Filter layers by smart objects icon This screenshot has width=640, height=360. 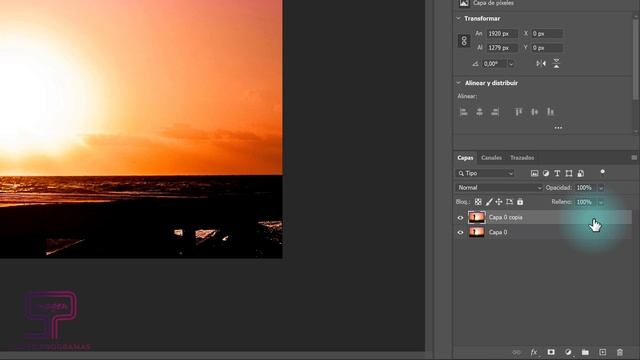580,173
